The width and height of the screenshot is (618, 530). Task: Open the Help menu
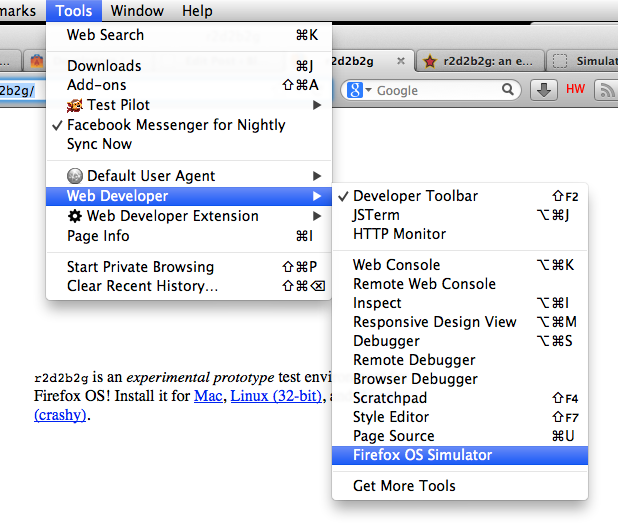point(197,11)
